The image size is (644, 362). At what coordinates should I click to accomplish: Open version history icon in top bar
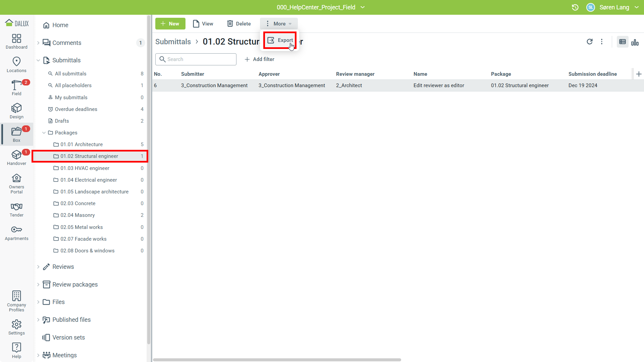click(575, 7)
